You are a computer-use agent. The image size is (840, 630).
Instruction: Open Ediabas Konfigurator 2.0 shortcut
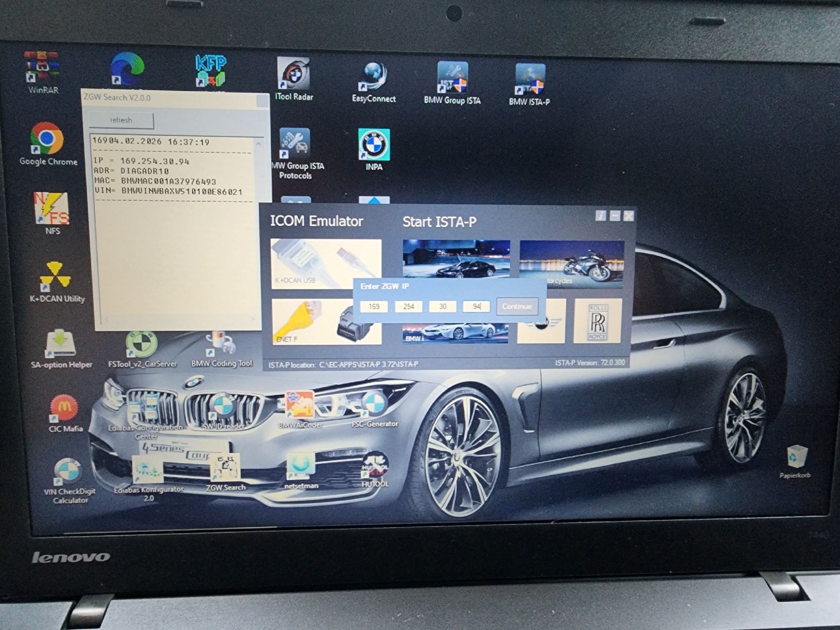[148, 480]
